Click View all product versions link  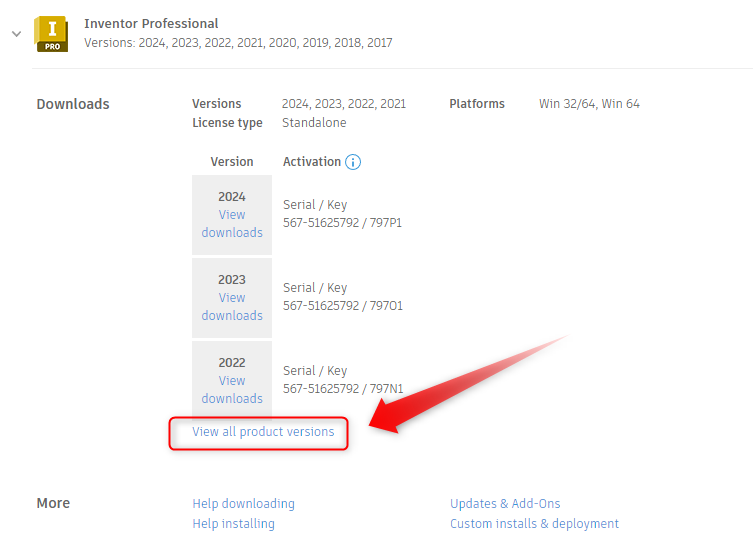coord(263,432)
